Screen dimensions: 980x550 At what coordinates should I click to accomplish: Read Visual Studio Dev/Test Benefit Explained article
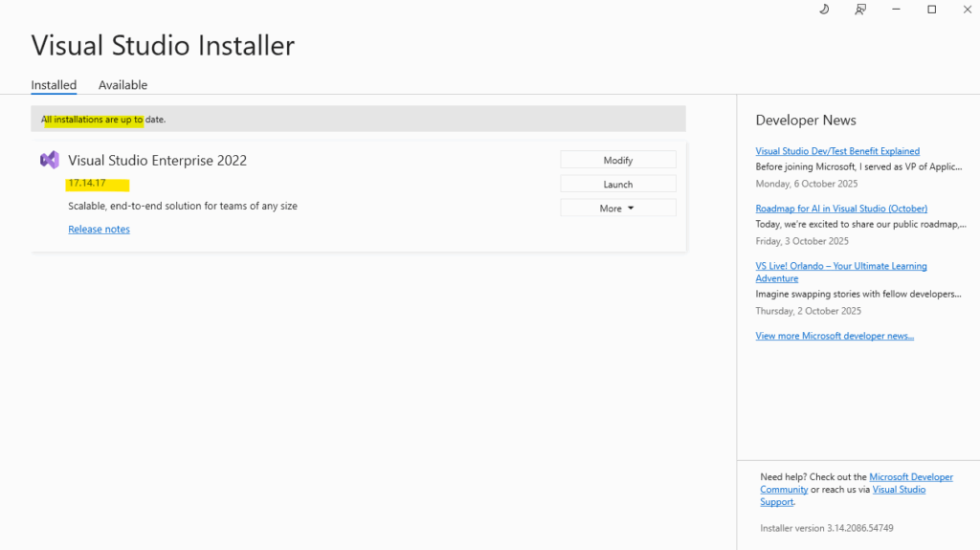pos(837,151)
